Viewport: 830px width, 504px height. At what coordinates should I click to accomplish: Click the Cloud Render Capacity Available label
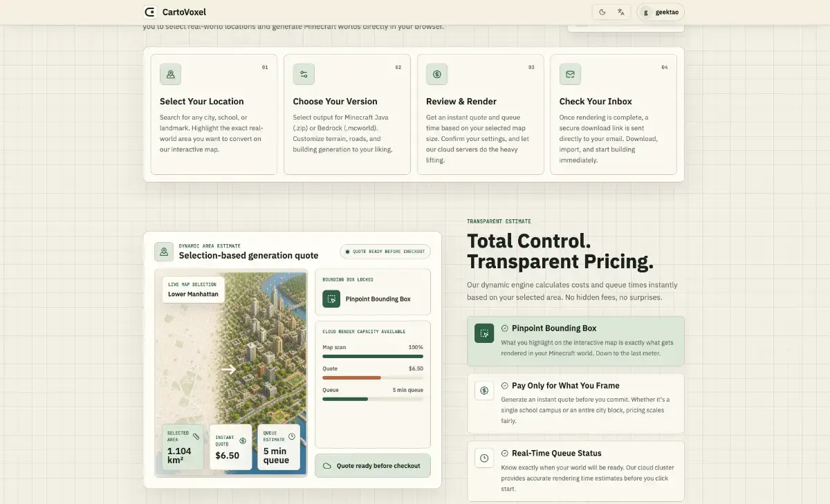pyautogui.click(x=364, y=332)
